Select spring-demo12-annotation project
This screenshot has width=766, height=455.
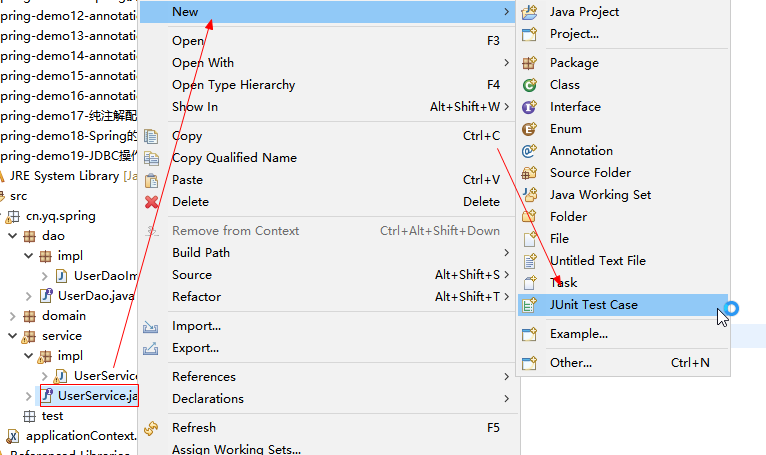(68, 16)
